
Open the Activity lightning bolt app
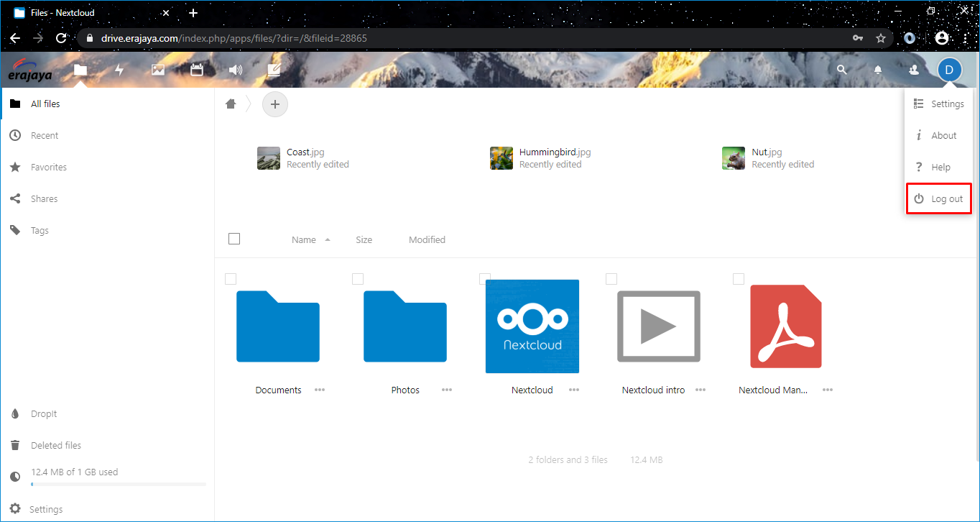coord(119,70)
